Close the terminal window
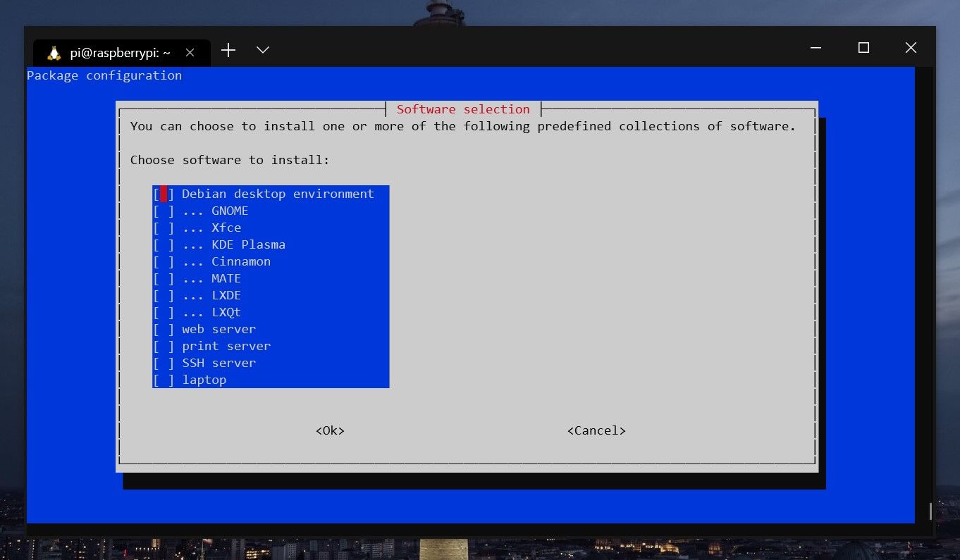This screenshot has height=560, width=960. [x=911, y=48]
